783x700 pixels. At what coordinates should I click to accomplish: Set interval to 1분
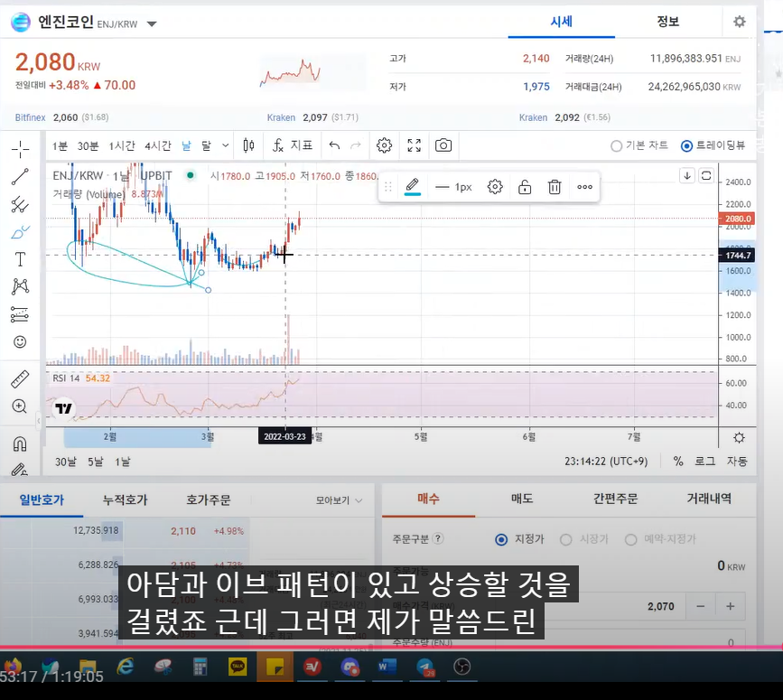tap(60, 145)
